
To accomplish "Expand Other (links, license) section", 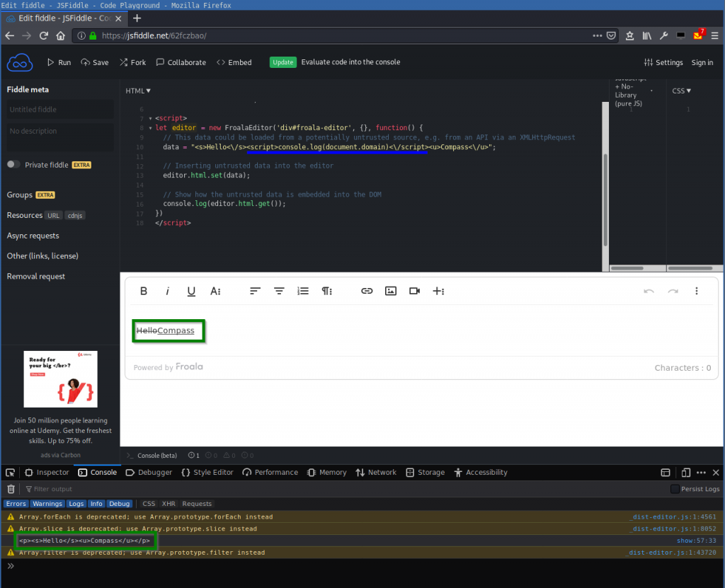I will [42, 255].
